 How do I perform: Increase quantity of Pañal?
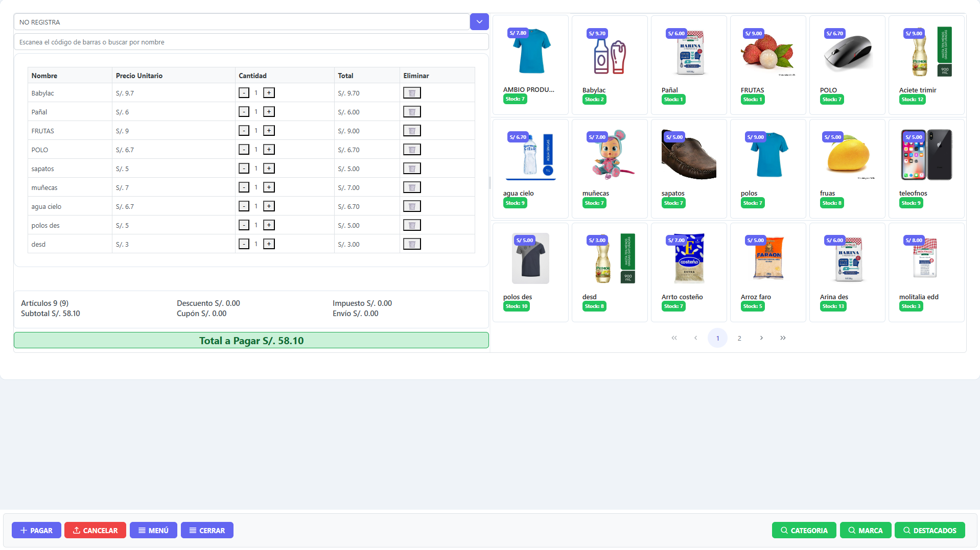[269, 112]
